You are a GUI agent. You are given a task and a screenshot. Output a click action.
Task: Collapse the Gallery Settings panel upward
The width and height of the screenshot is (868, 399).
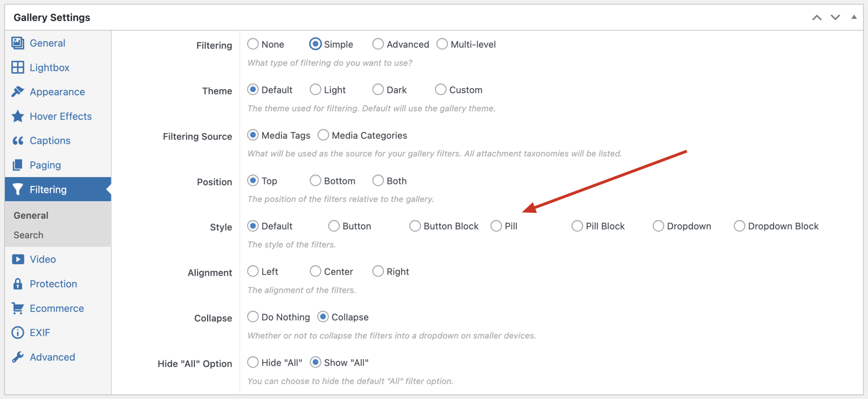(817, 17)
